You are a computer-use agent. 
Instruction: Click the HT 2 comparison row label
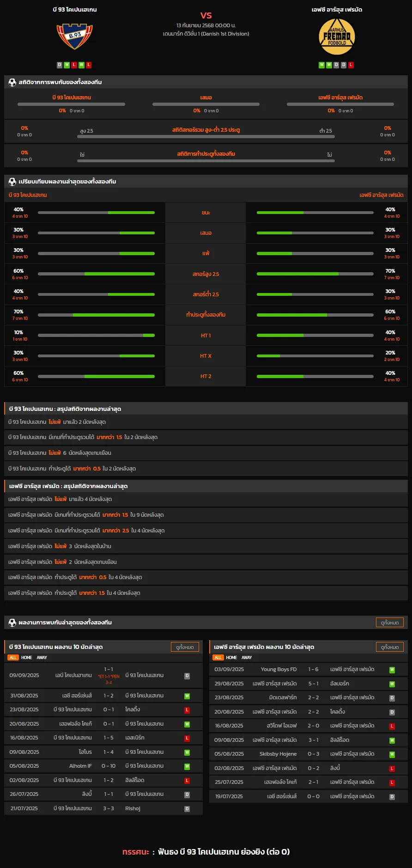tap(206, 376)
